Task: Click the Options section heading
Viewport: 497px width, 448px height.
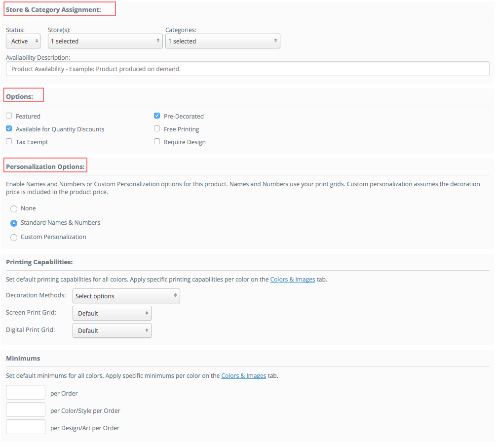Action: point(20,96)
